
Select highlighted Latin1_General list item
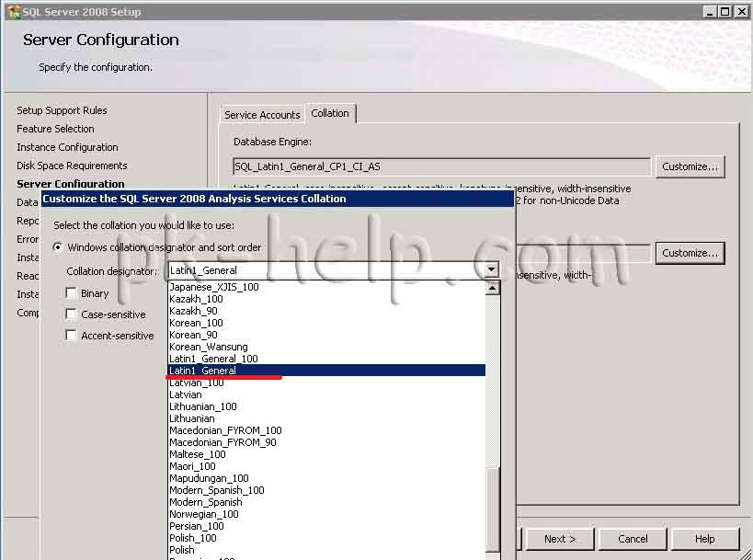[x=327, y=371]
